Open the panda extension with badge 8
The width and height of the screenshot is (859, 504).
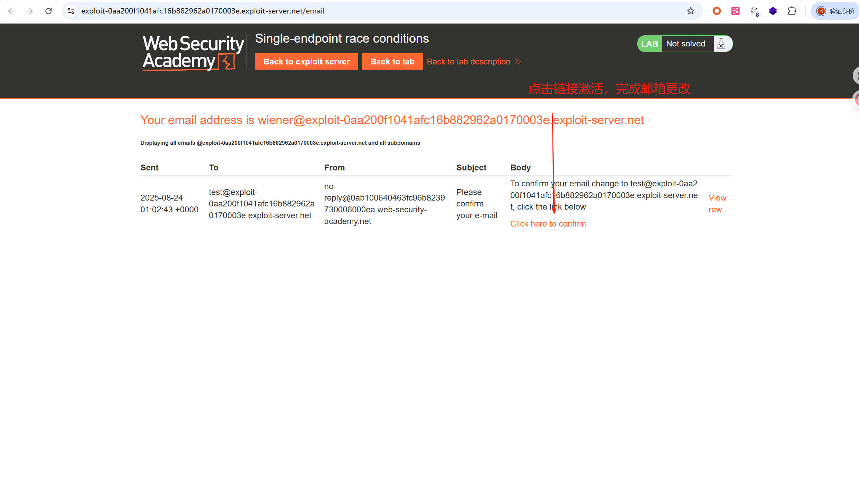point(754,11)
